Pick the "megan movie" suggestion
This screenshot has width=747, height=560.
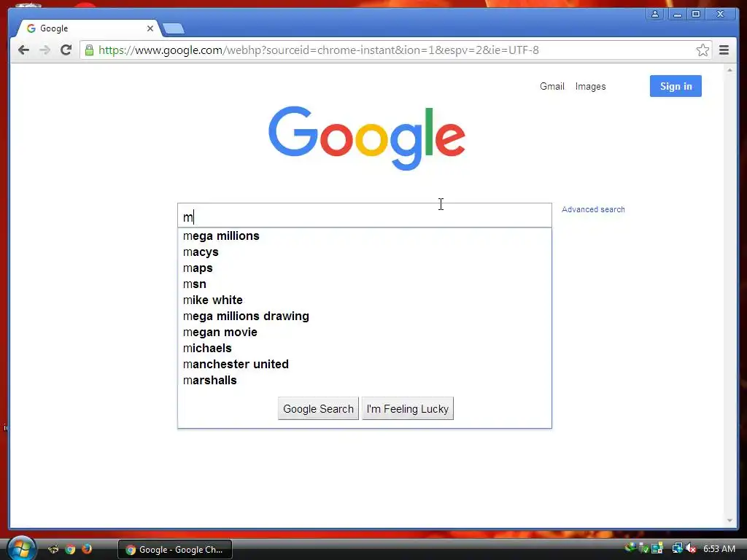(x=365, y=332)
